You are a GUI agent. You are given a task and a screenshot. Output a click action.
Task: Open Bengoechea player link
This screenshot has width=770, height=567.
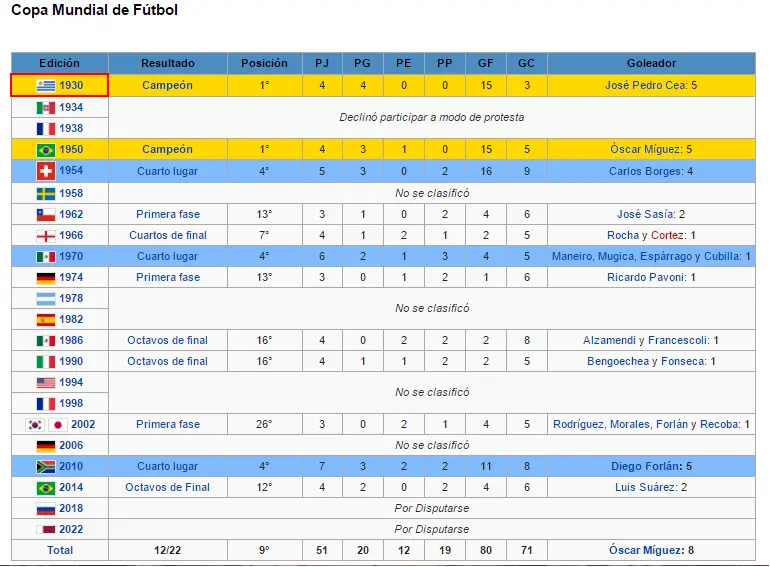click(x=618, y=362)
